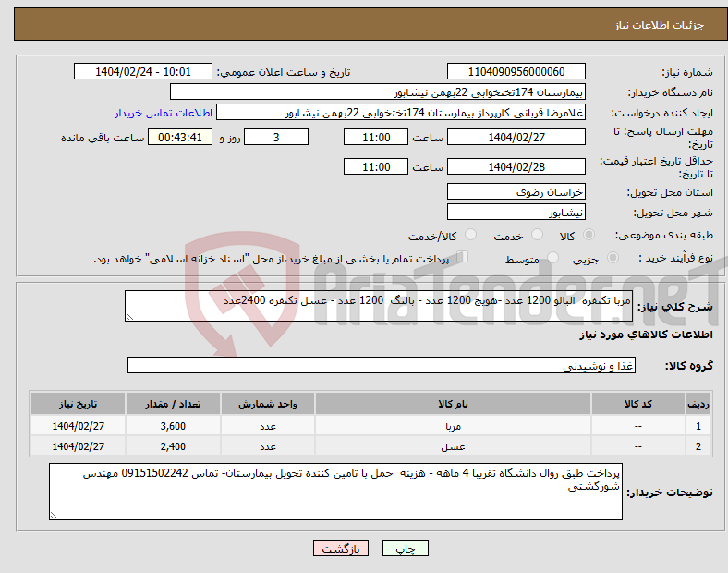Toggle the اسناد خزانه اسلامی payment checkbox
This screenshot has height=573, width=728.
(463, 257)
